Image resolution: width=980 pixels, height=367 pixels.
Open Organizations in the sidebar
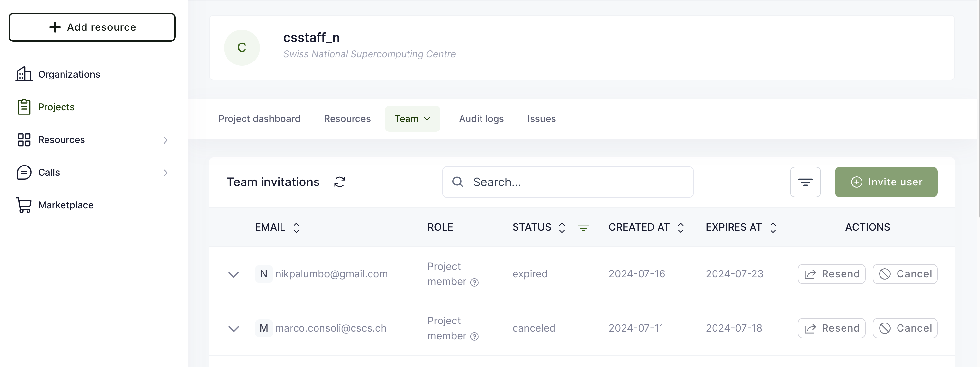click(x=69, y=74)
